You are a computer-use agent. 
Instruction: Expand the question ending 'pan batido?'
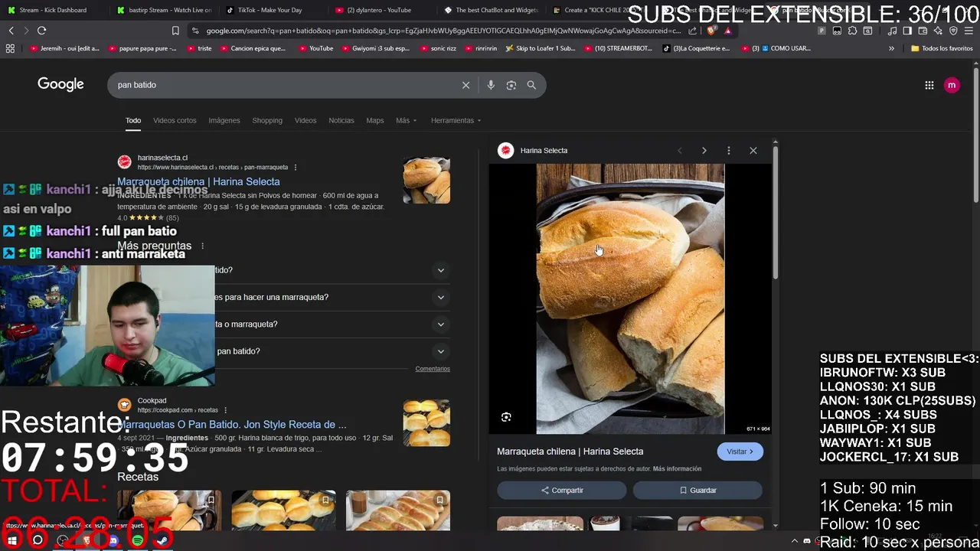(x=440, y=351)
